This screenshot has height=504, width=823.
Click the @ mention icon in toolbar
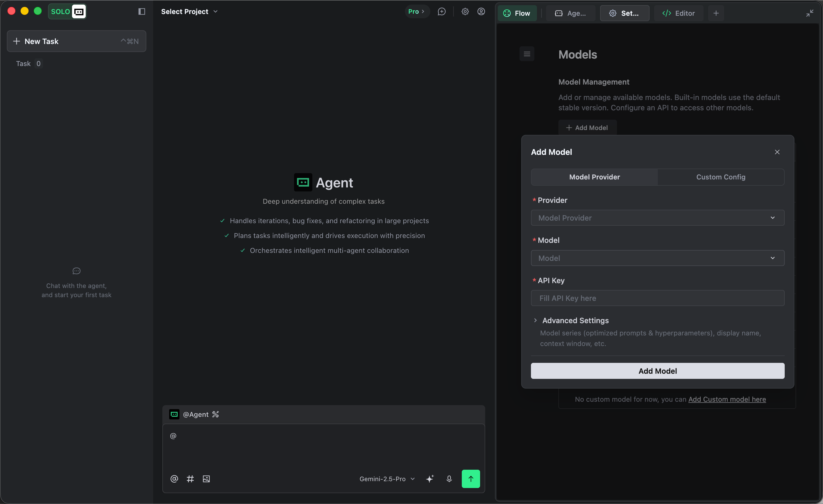point(174,479)
